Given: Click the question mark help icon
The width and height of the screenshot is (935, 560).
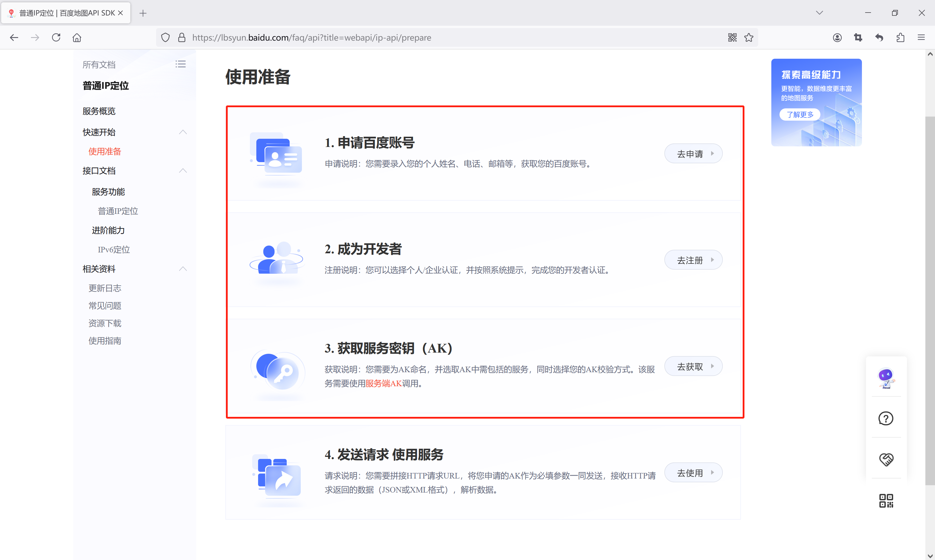Looking at the screenshot, I should pos(886,419).
